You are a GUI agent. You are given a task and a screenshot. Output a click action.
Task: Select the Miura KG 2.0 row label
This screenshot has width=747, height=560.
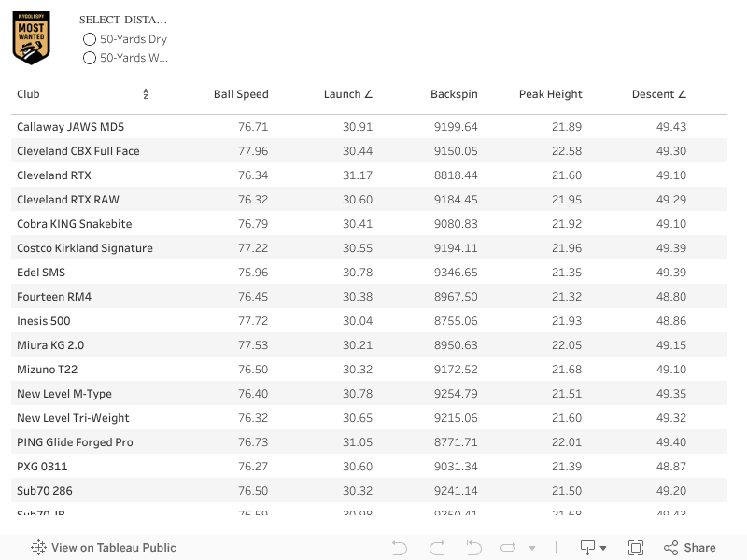point(50,345)
